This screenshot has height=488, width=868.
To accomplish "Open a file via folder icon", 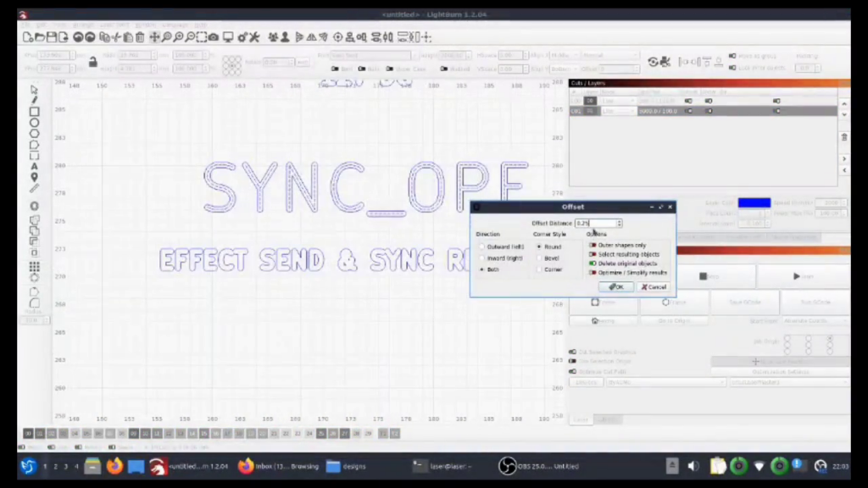I will (39, 37).
